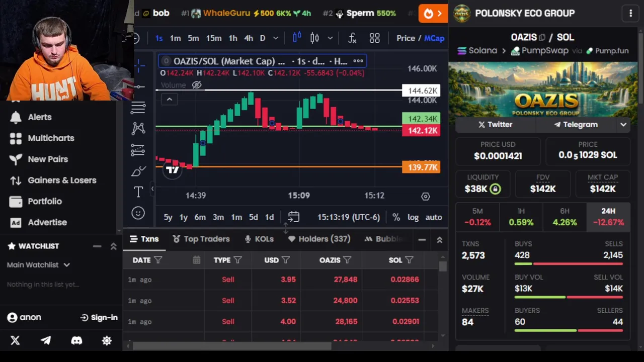This screenshot has height=362, width=644.
Task: Collapse the chart legend arrow
Action: pyautogui.click(x=170, y=100)
